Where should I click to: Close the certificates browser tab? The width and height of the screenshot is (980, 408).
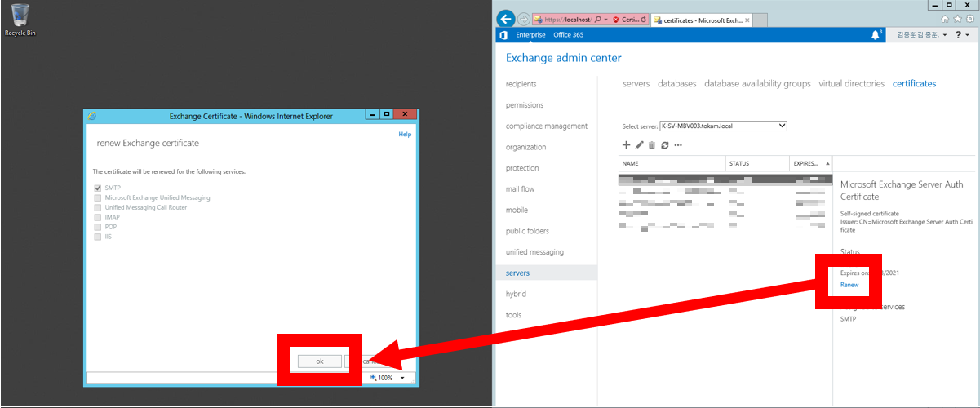[747, 19]
